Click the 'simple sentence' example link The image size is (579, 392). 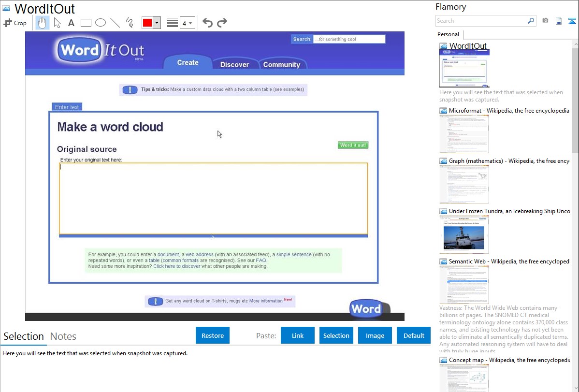[293, 255]
